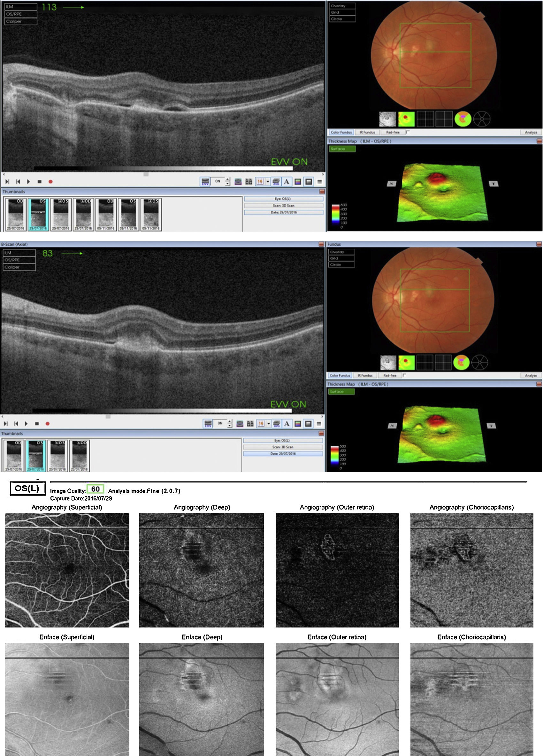Enable Grid in the lower Fundus panel
The height and width of the screenshot is (756, 543).
[341, 258]
